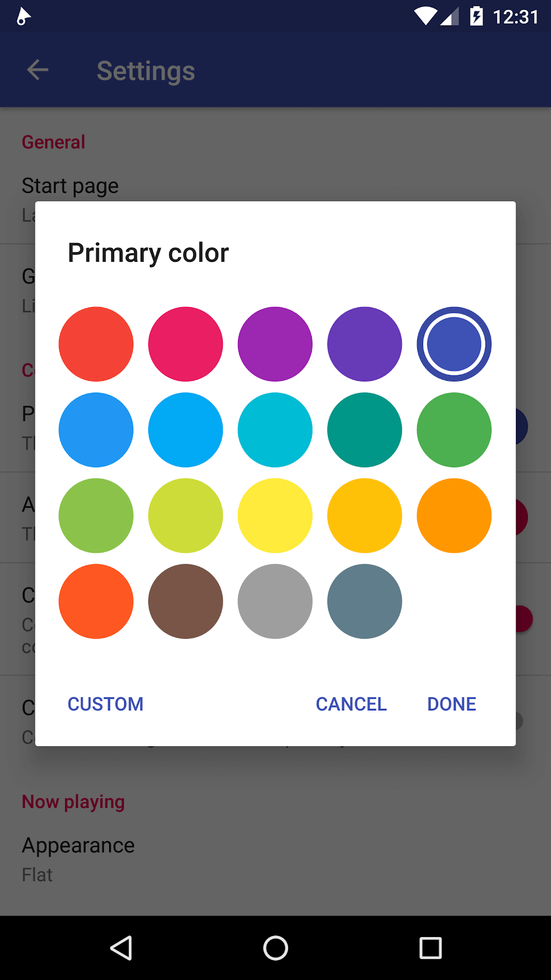
Task: Open recent apps with square button
Action: click(x=430, y=948)
